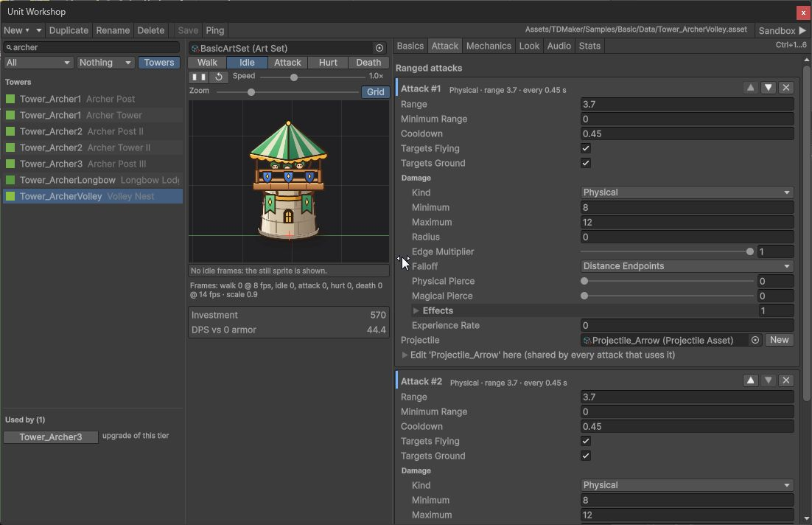Move Attack #2 up with arrow icon
This screenshot has height=525, width=812.
[x=750, y=380]
